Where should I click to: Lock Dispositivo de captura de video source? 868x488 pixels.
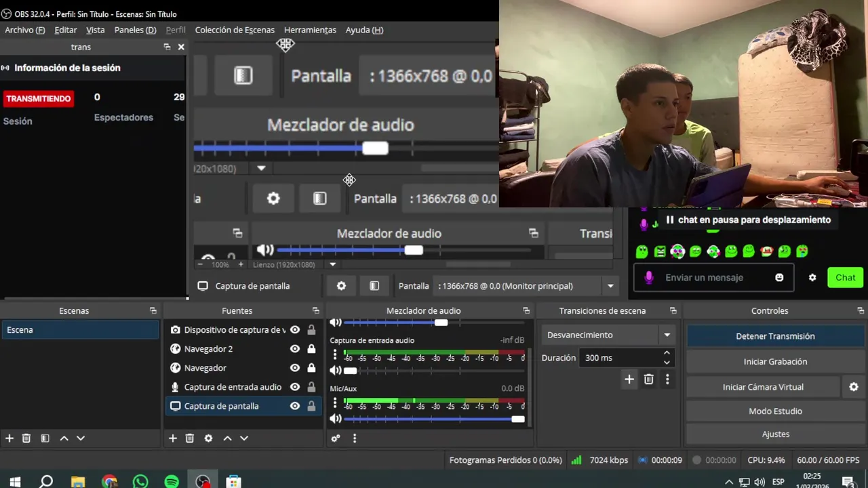(x=311, y=330)
